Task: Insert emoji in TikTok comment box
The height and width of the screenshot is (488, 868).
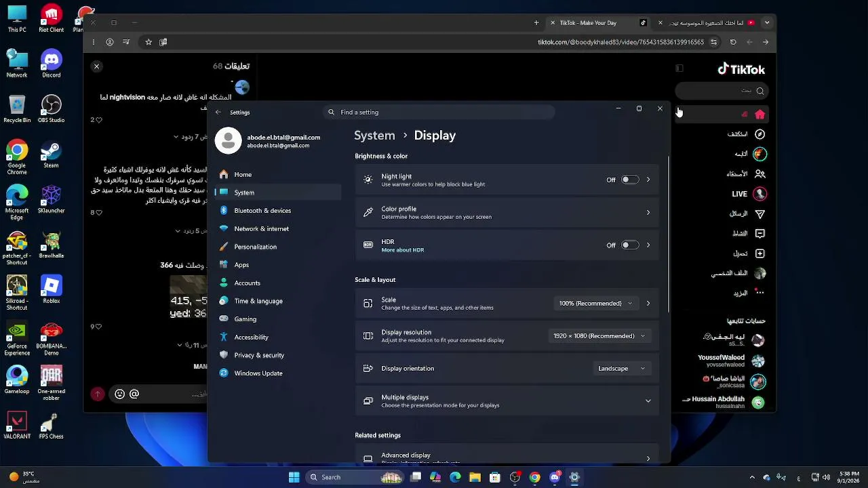Action: [120, 394]
